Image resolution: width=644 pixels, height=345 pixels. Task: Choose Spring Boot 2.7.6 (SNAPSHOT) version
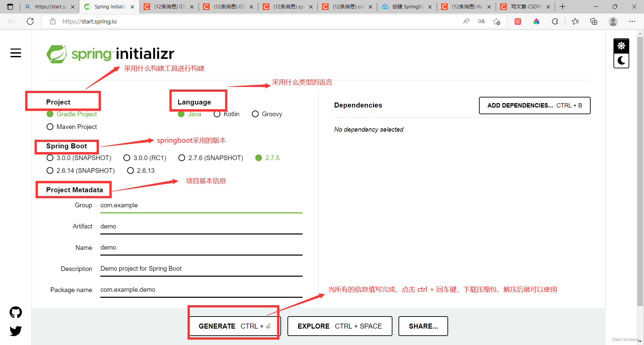(x=182, y=158)
